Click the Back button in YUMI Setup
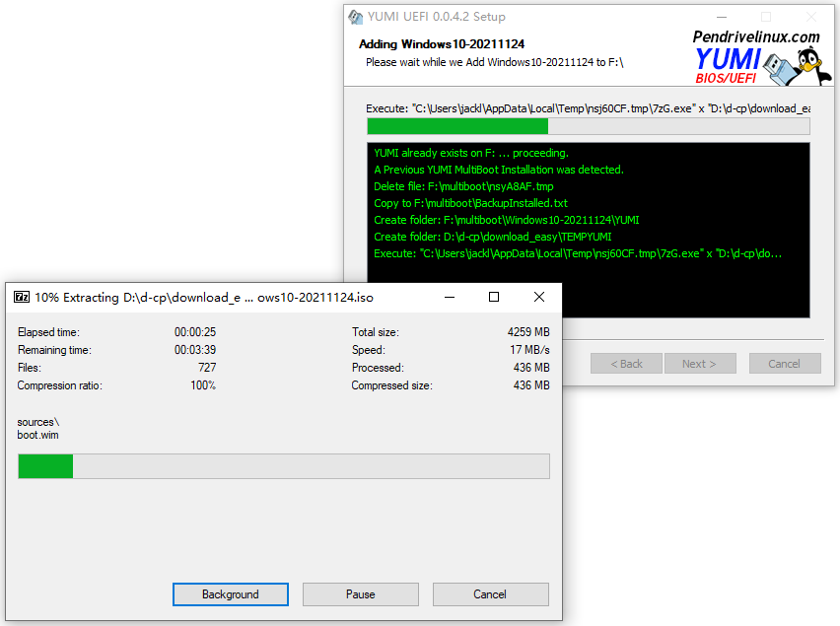The image size is (840, 626). (x=626, y=364)
